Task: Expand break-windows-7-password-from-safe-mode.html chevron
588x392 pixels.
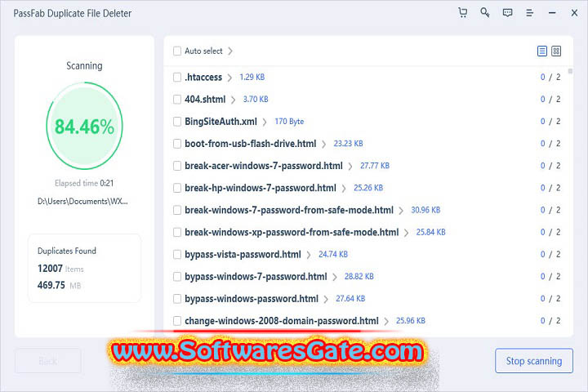Action: (401, 210)
